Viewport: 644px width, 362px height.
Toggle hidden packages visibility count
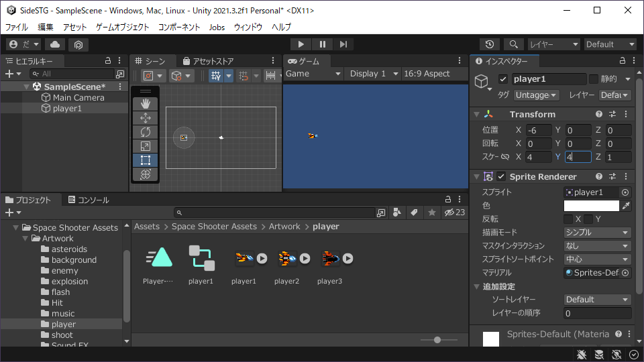(455, 213)
